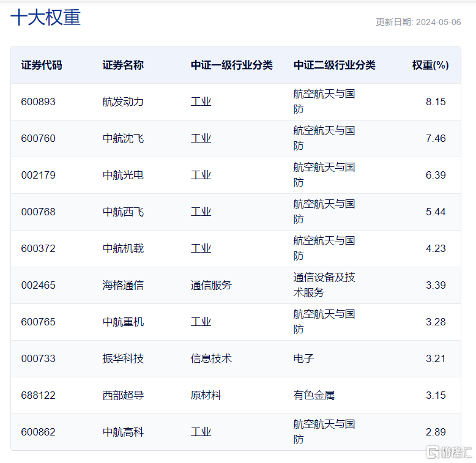
Task: Select the name 振华科技
Action: [x=123, y=358]
